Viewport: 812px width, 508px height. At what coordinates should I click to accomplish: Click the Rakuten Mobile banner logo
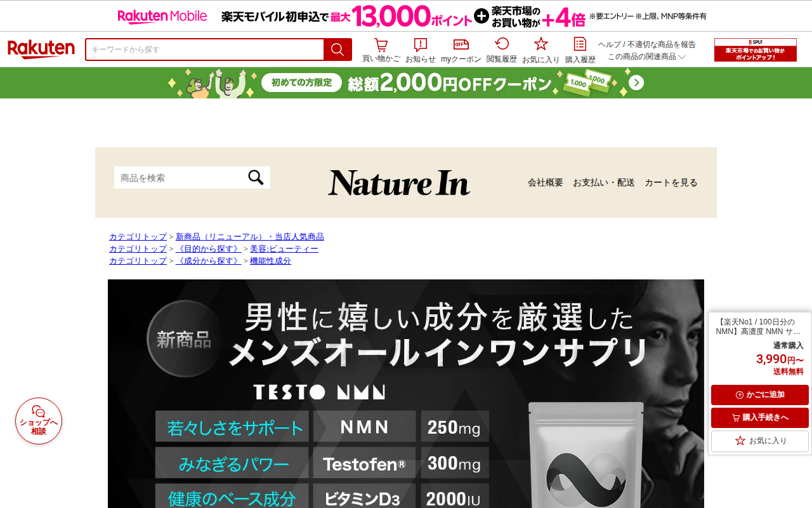[x=162, y=16]
